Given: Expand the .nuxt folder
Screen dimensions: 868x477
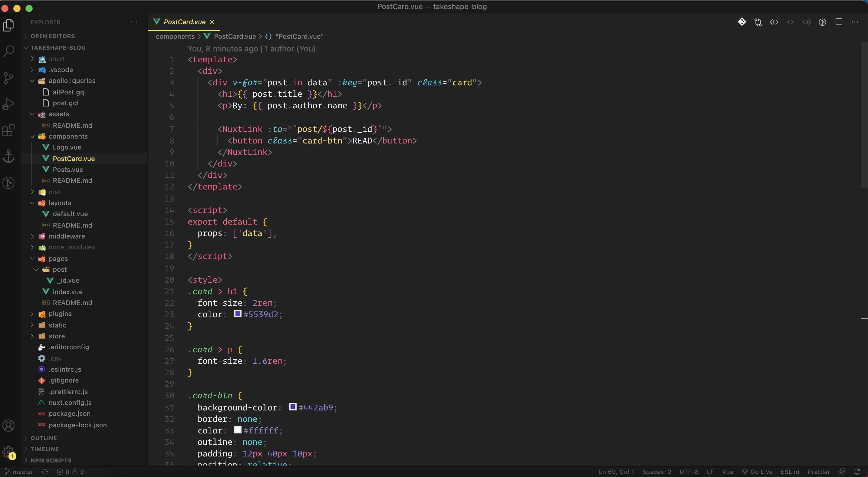Looking at the screenshot, I should click(x=56, y=59).
